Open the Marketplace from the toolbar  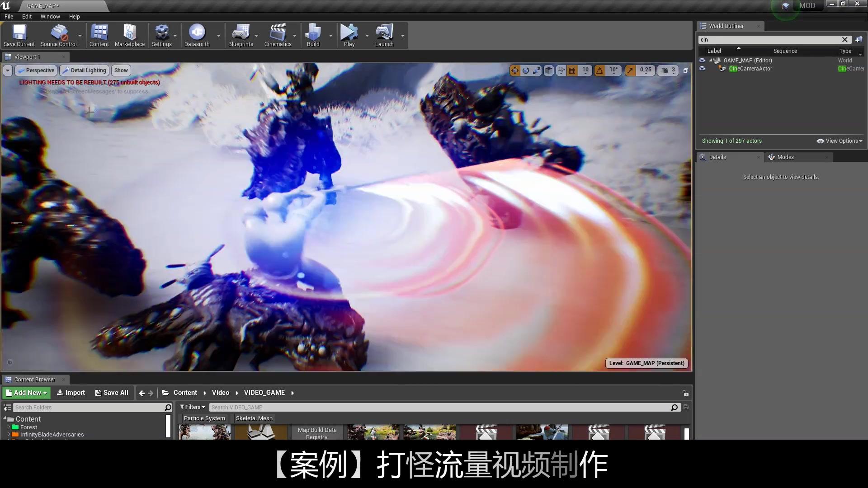(130, 36)
